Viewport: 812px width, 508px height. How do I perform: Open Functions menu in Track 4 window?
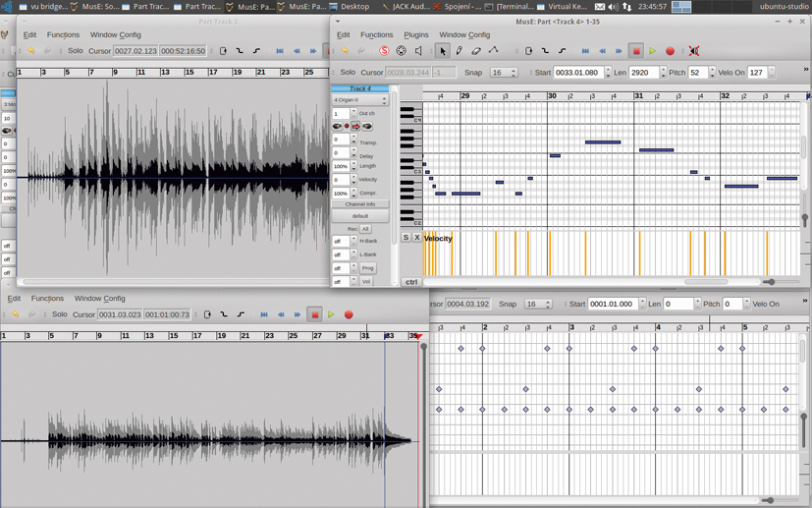pos(376,34)
